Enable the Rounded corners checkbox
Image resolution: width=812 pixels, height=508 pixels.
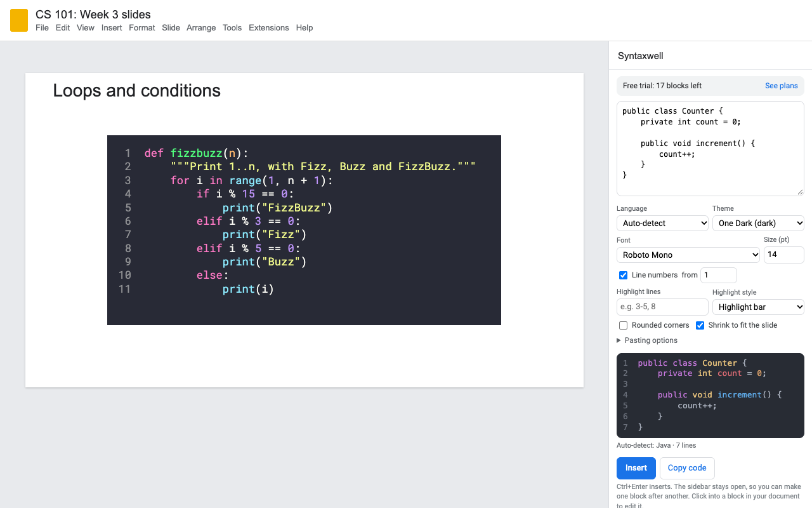[x=624, y=325]
